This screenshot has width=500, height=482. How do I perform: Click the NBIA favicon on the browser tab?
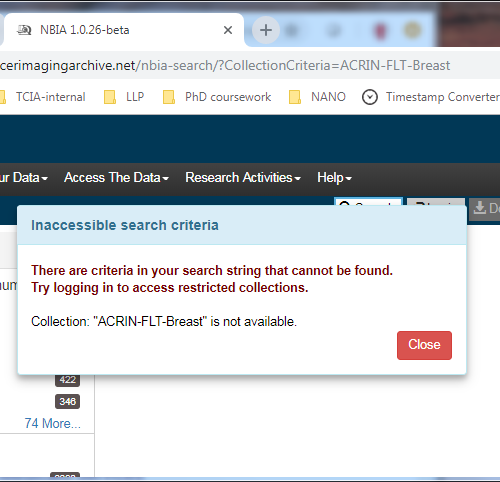(24, 30)
